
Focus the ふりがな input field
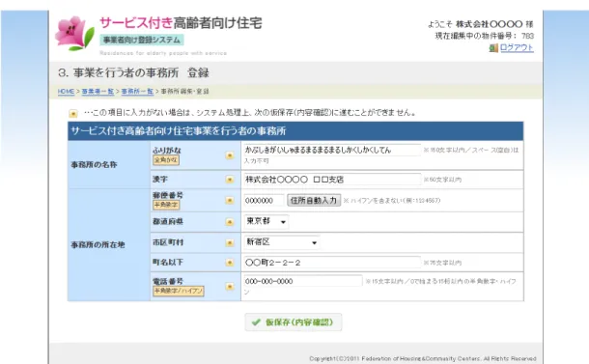[x=332, y=150]
